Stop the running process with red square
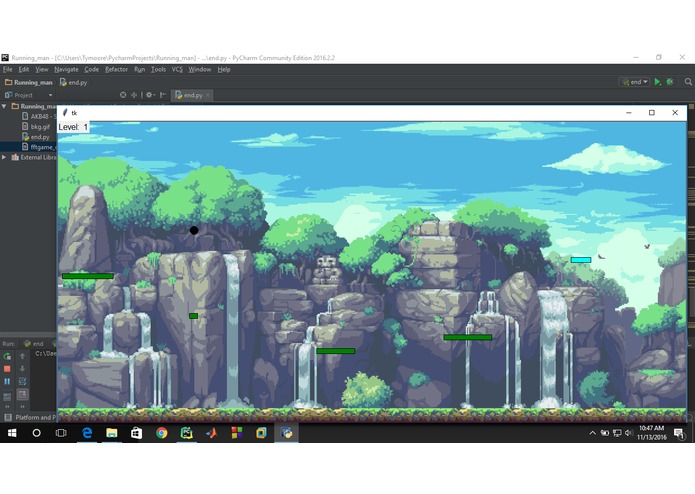This screenshot has height=494, width=695. tap(7, 369)
